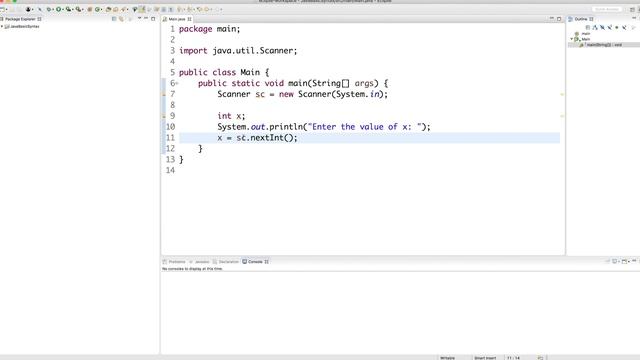This screenshot has width=640, height=360.
Task: Maximize the editor area
Action: [x=559, y=19]
